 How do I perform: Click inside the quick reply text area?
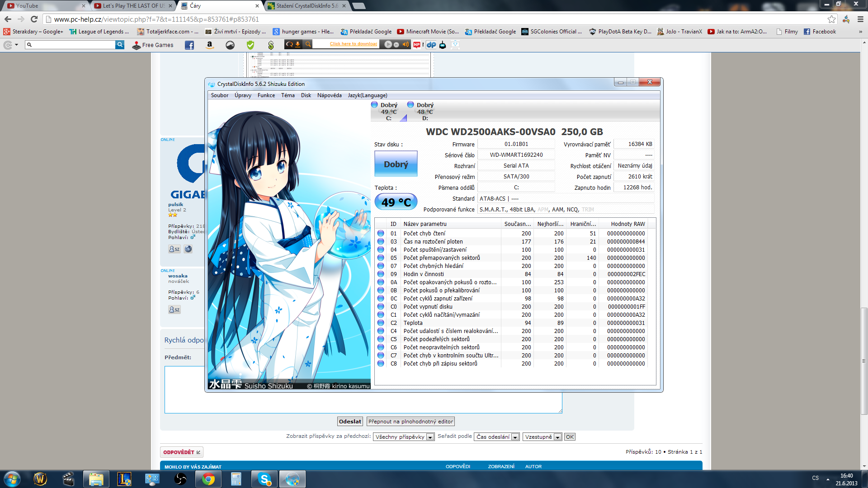[x=363, y=389]
